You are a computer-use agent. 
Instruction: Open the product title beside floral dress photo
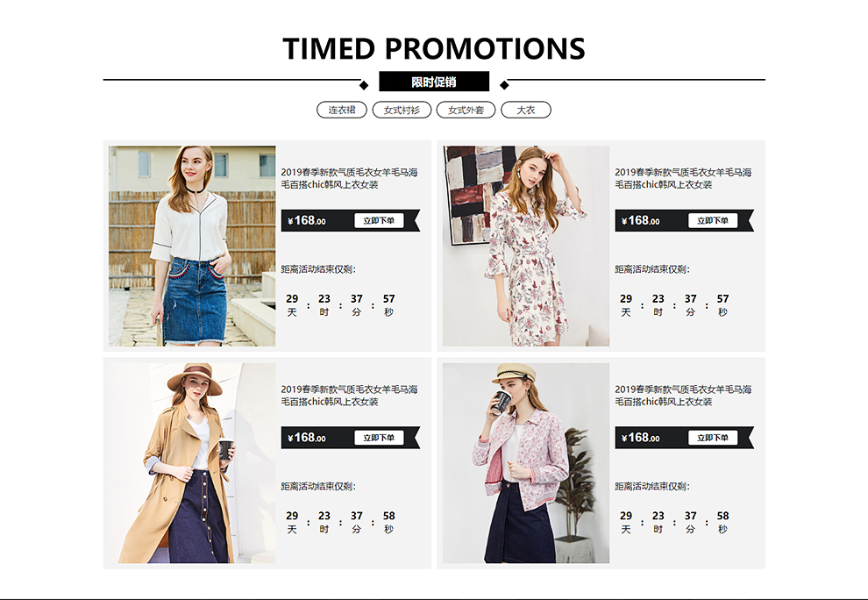[x=683, y=178]
